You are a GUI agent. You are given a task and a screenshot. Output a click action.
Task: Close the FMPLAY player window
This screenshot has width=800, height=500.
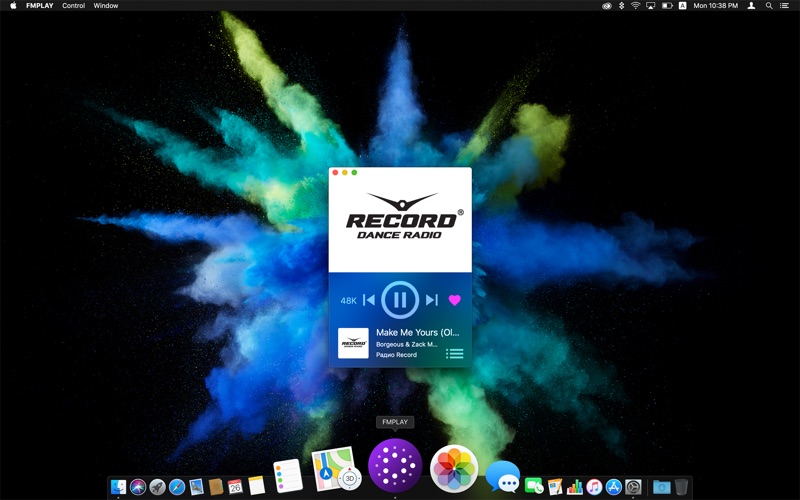pyautogui.click(x=335, y=172)
